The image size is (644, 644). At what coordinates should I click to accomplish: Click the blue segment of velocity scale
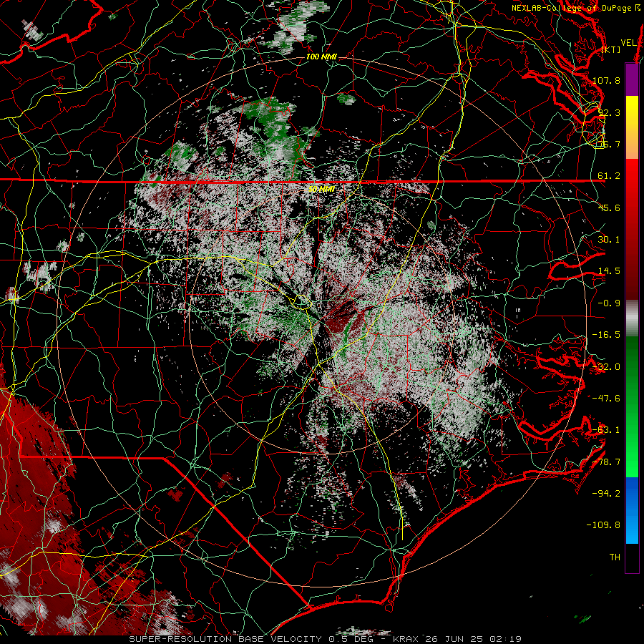pyautogui.click(x=632, y=510)
